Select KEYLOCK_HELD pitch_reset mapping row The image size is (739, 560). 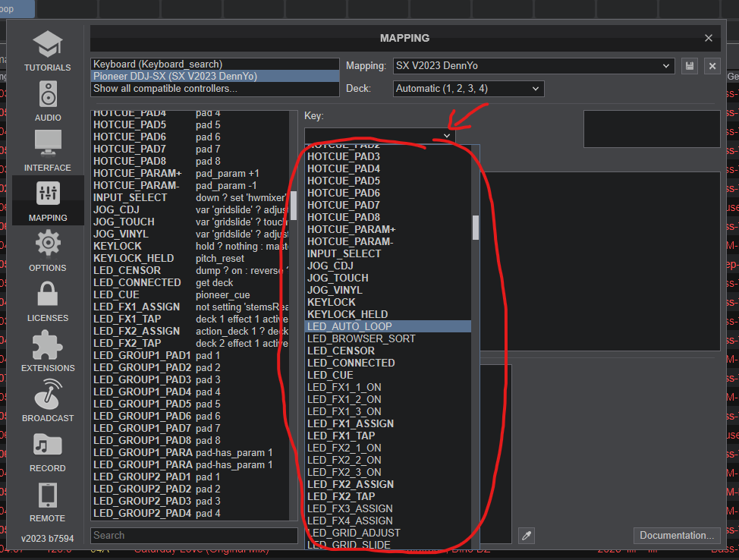click(x=190, y=258)
